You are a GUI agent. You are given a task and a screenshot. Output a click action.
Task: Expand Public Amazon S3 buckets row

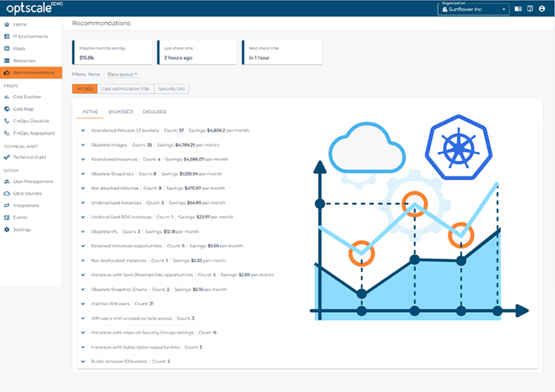[x=83, y=362]
